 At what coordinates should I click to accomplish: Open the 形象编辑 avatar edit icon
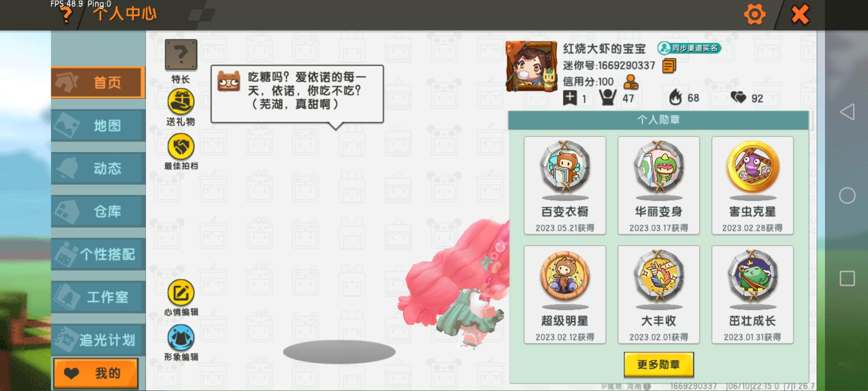(181, 338)
